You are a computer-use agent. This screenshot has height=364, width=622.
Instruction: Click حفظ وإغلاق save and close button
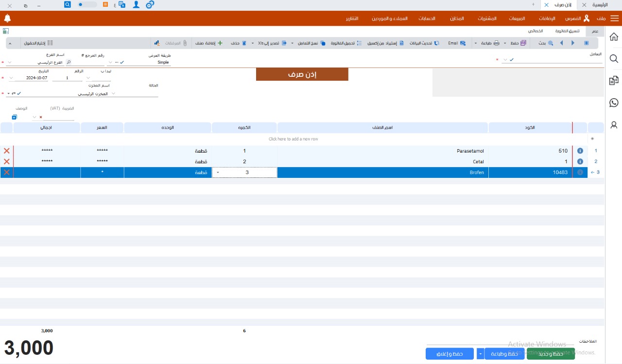(x=449, y=354)
